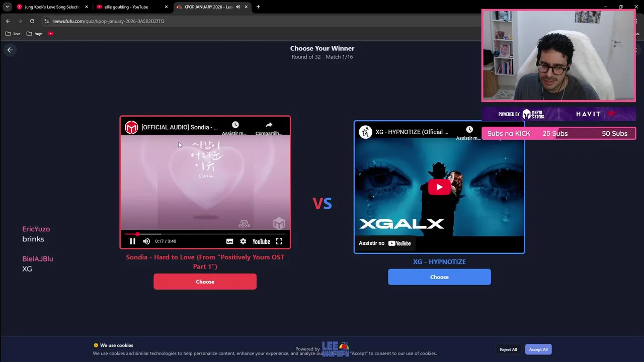The width and height of the screenshot is (644, 362).
Task: Enter fullscreen on the Sondia video
Action: coord(279,241)
